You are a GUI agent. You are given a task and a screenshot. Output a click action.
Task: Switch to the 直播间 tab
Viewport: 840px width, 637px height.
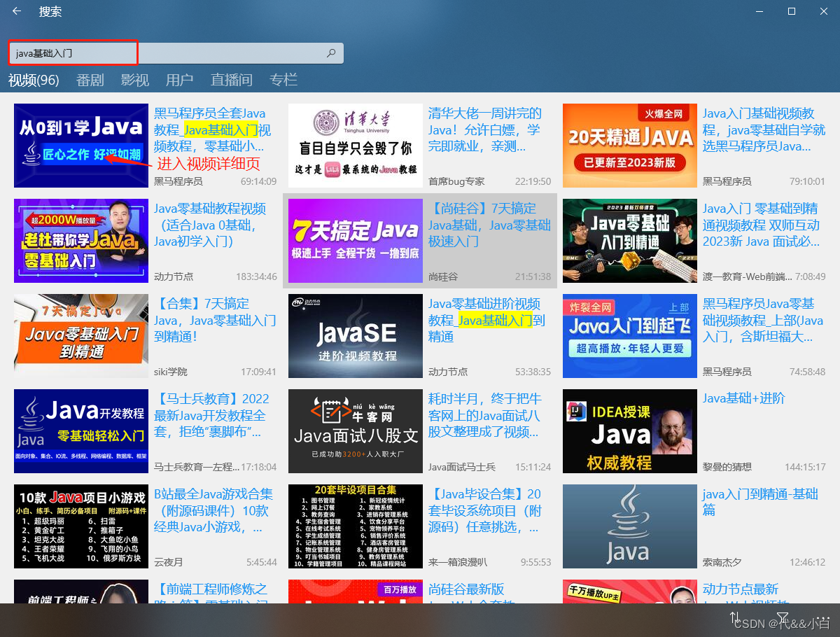(232, 80)
